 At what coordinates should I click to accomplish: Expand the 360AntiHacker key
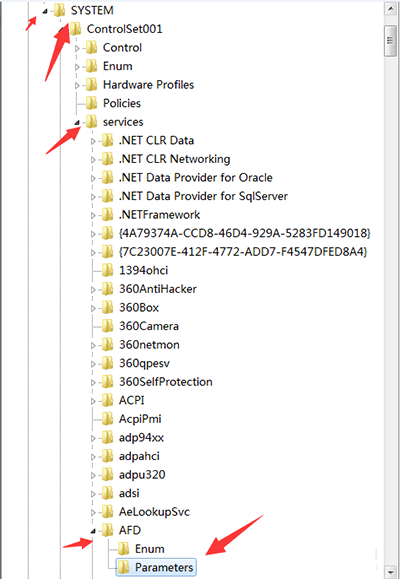point(93,290)
